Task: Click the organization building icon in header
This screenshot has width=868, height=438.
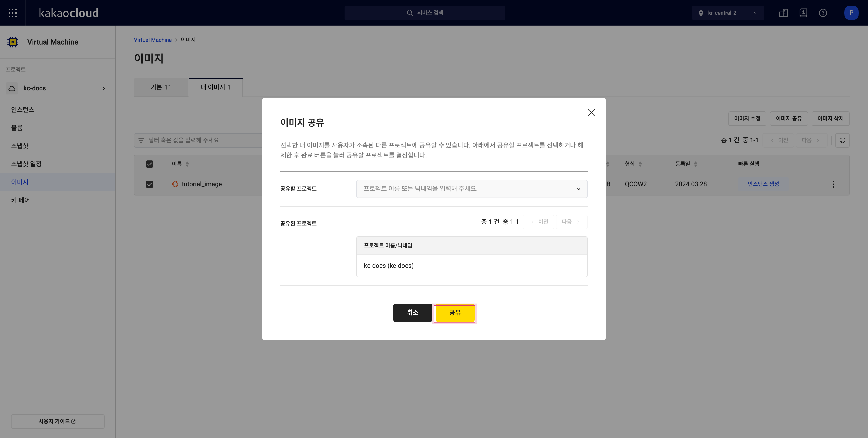Action: point(783,13)
